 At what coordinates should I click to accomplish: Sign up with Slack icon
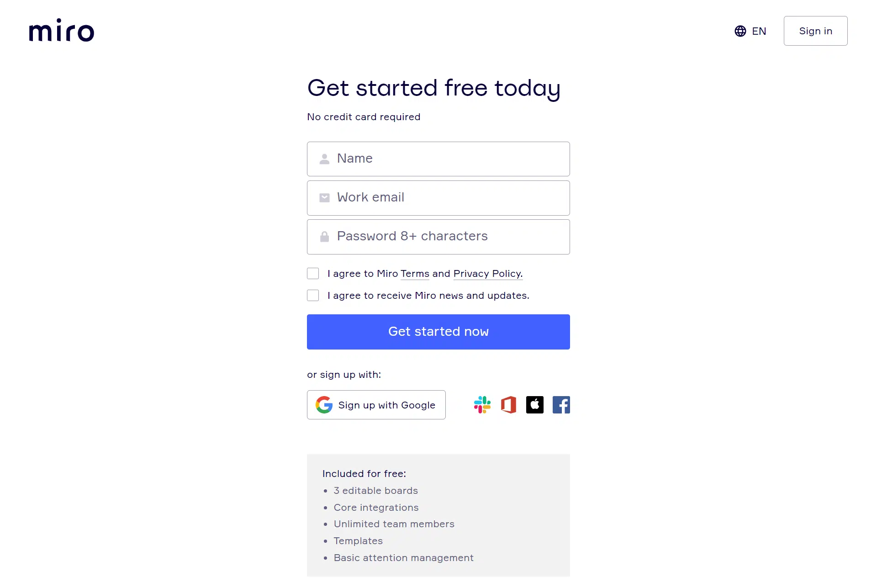[482, 405]
